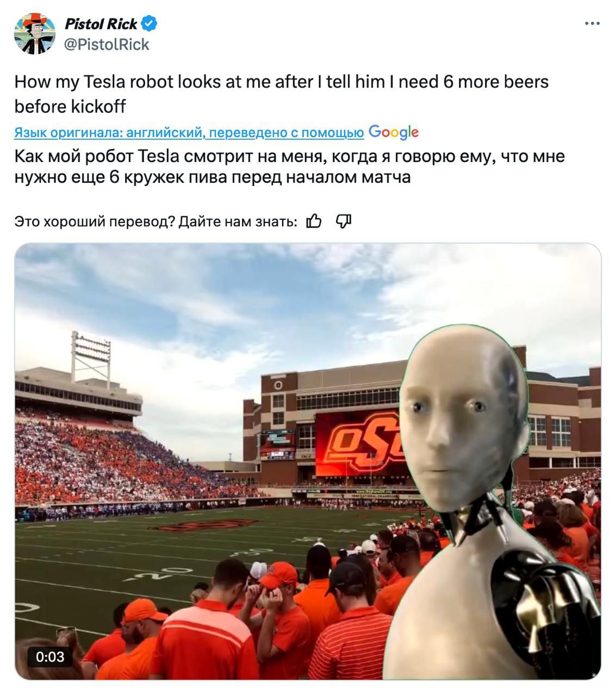The image size is (616, 696).
Task: Click the thumbs-up translation feedback icon
Action: (314, 221)
